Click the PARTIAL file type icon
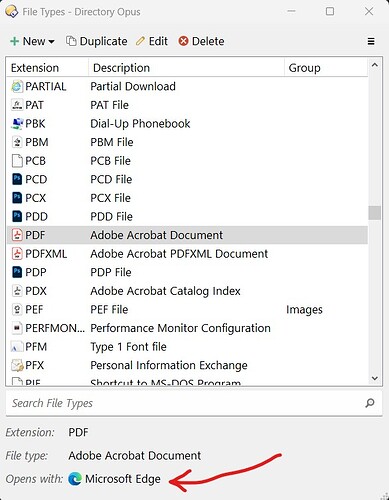This screenshot has width=389, height=500. [x=17, y=87]
